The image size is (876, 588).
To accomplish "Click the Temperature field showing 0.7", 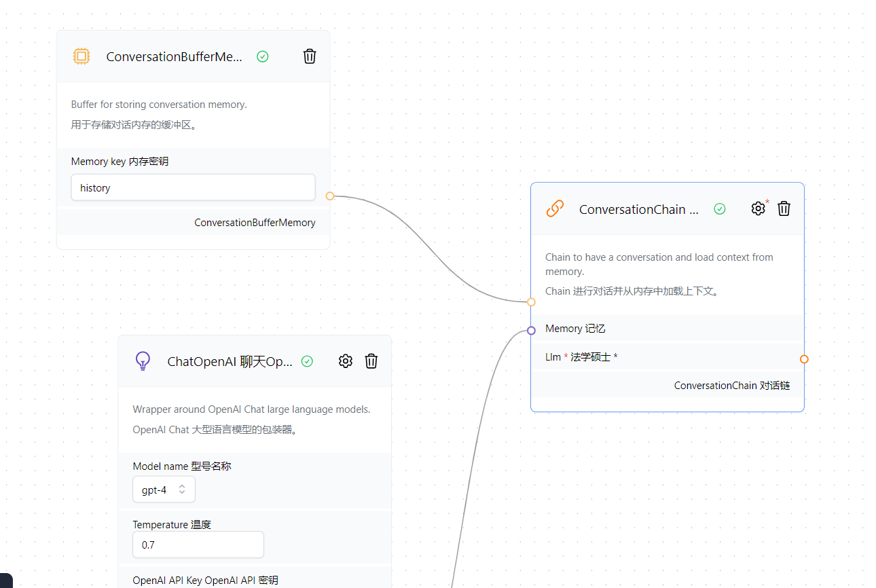I will [x=198, y=545].
